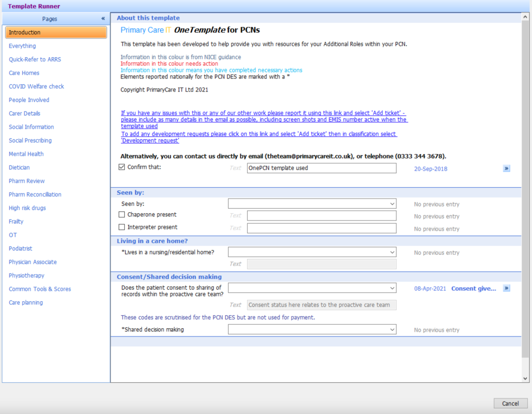This screenshot has height=414, width=532.
Task: Select the Pharm Review page
Action: coord(27,181)
